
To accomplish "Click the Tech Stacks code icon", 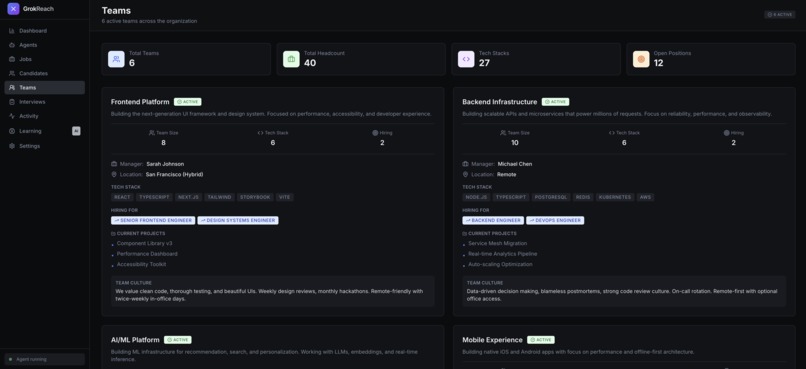I will point(466,59).
